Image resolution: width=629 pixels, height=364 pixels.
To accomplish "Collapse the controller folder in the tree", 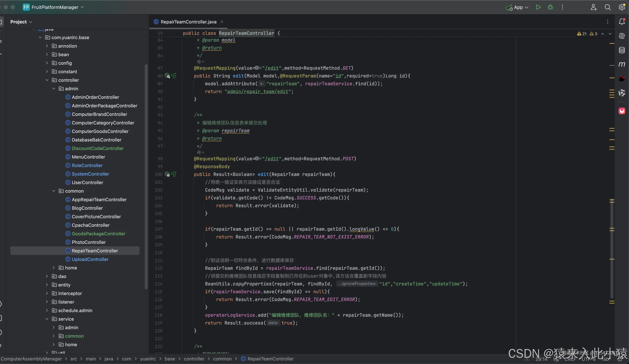I will click(x=47, y=80).
